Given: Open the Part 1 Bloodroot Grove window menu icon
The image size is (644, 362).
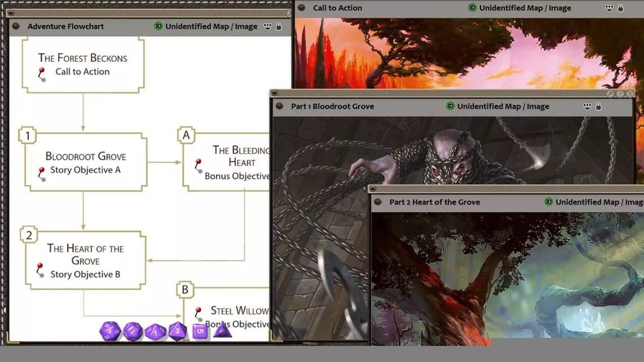Looking at the screenshot, I should click(279, 106).
